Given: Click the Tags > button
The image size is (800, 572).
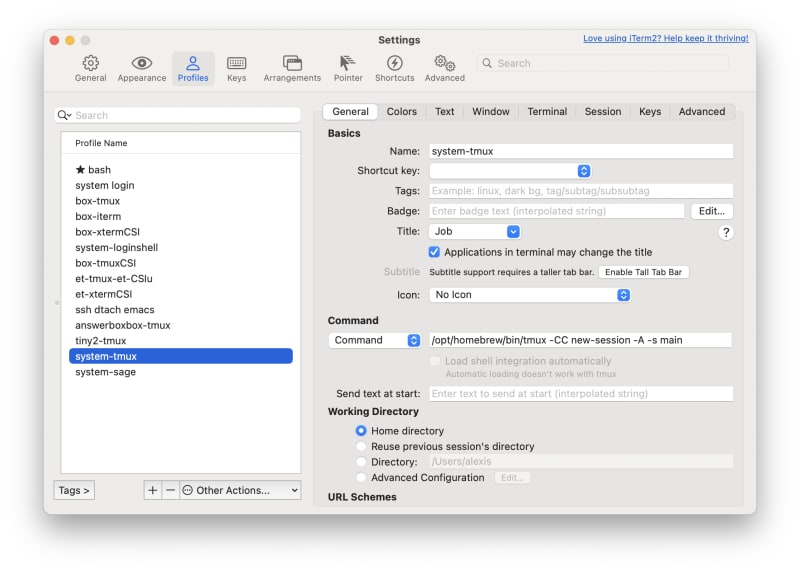Looking at the screenshot, I should coord(74,490).
